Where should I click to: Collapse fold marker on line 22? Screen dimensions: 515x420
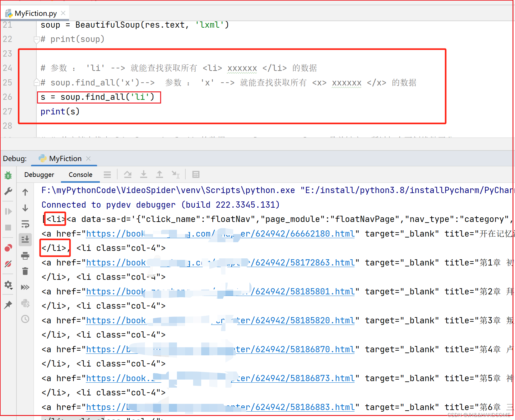point(36,39)
